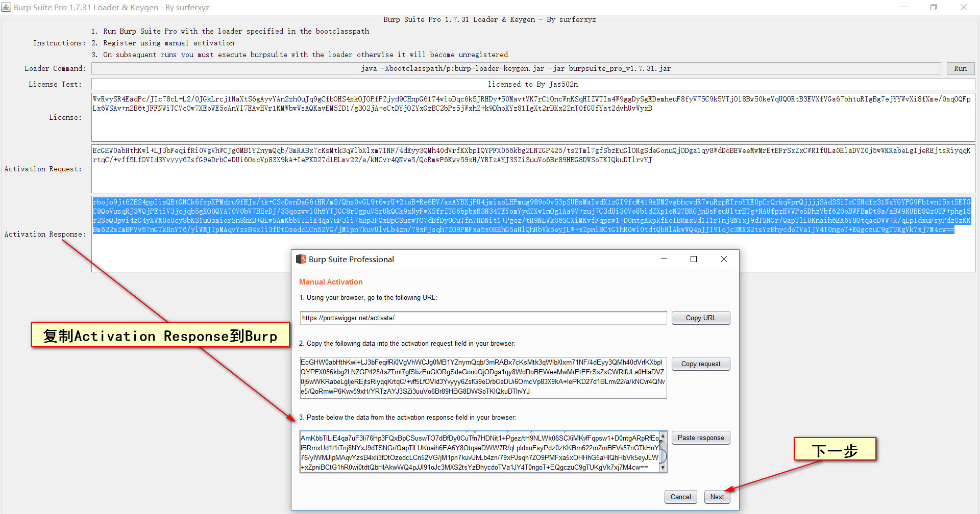The height and width of the screenshot is (514, 980).
Task: Click the Loader Command text field
Action: click(x=516, y=68)
